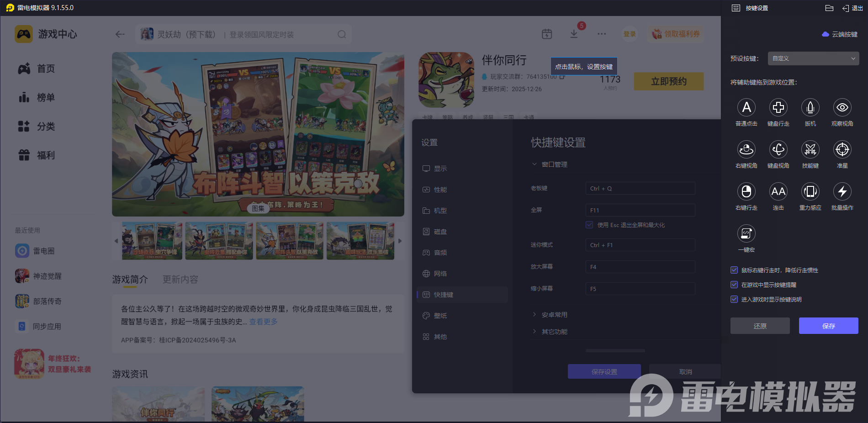The width and height of the screenshot is (868, 423).
Task: Select the 准星 crosshair icon
Action: (842, 149)
